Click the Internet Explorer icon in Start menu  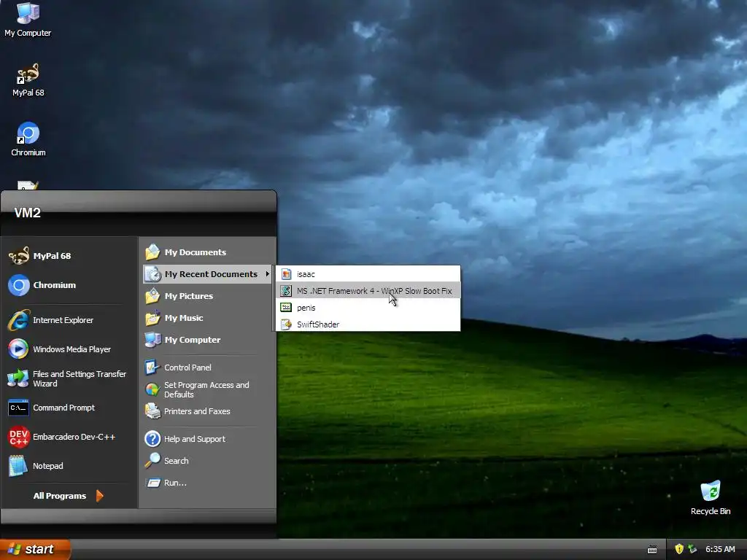point(18,321)
